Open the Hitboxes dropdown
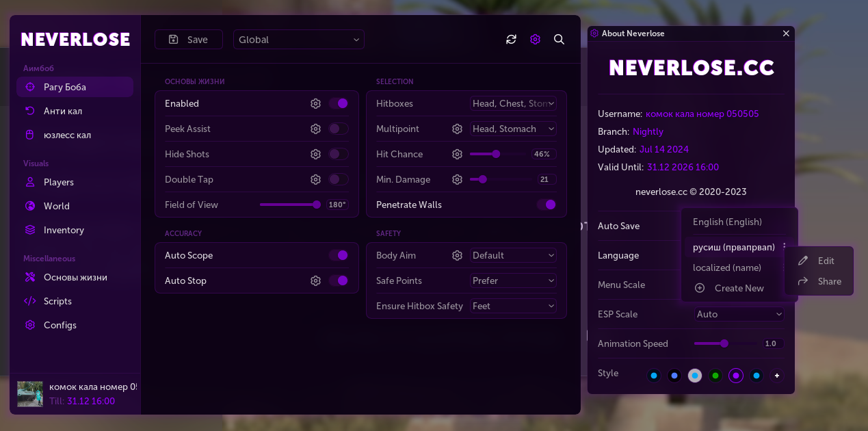Screen dimensions: 868x431 (513, 103)
